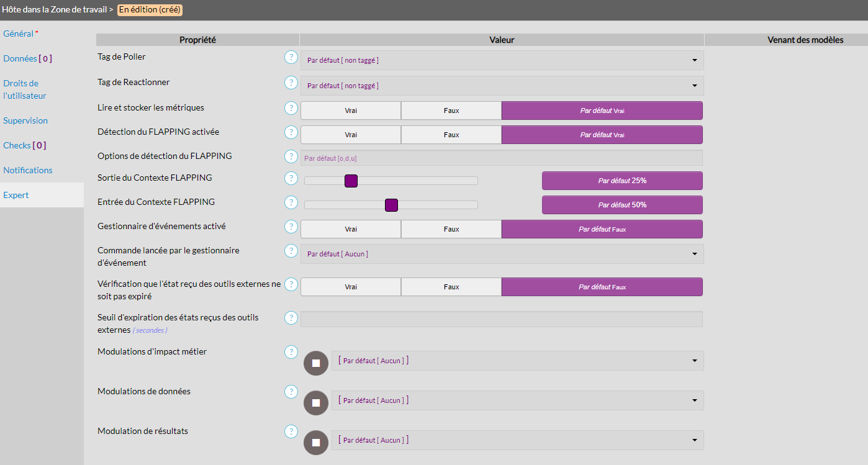Click round stop icon for Modulations de données

[315, 403]
